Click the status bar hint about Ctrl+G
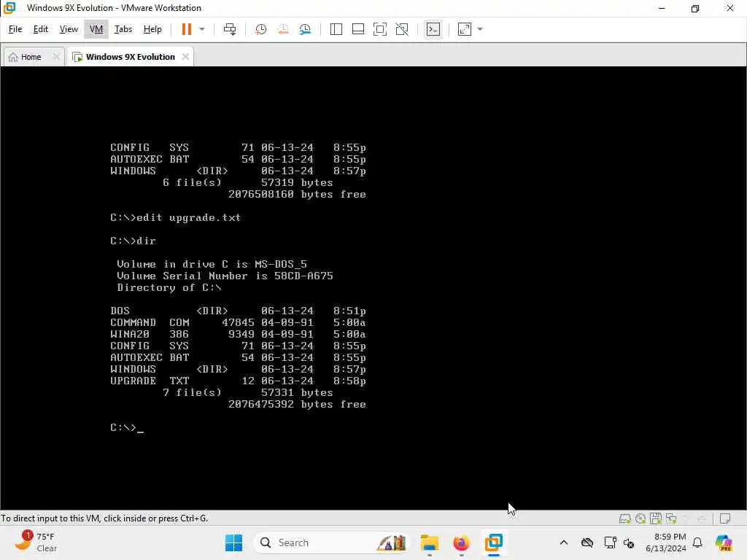 pyautogui.click(x=104, y=518)
